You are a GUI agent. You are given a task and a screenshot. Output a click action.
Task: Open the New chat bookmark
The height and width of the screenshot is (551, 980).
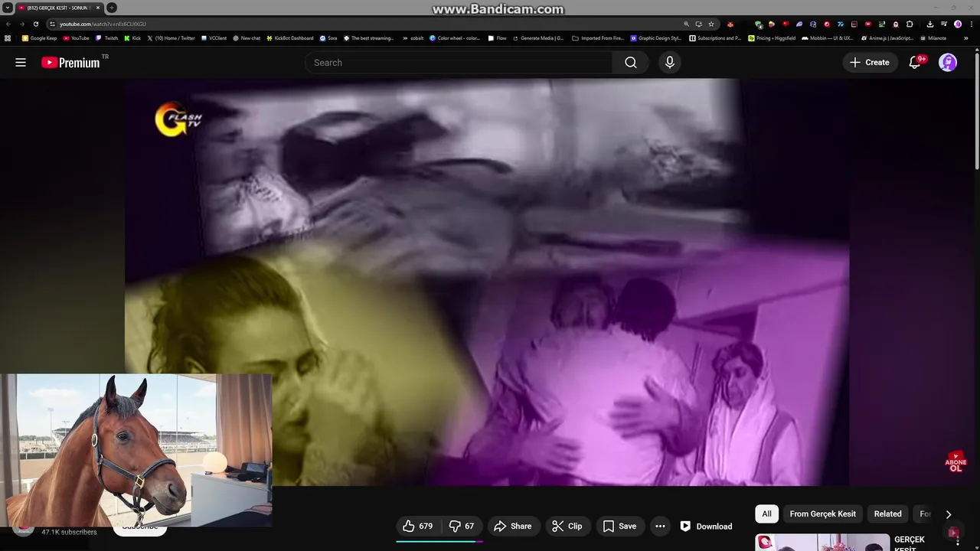[x=247, y=37]
